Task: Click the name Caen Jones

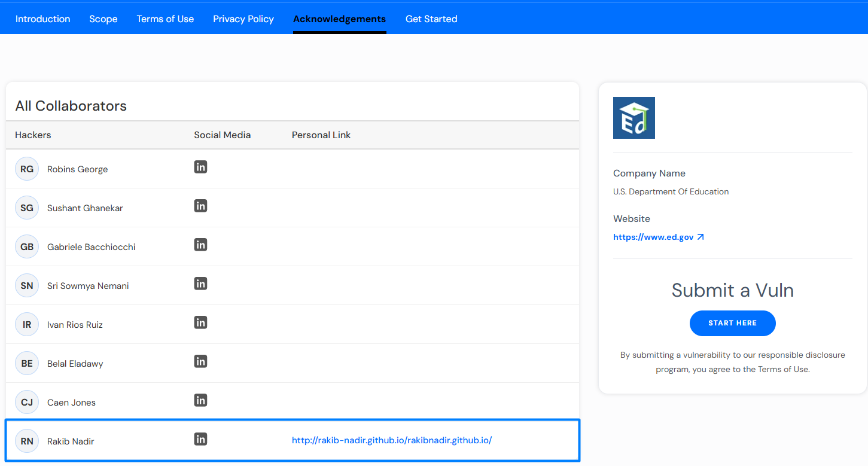Action: [71, 403]
